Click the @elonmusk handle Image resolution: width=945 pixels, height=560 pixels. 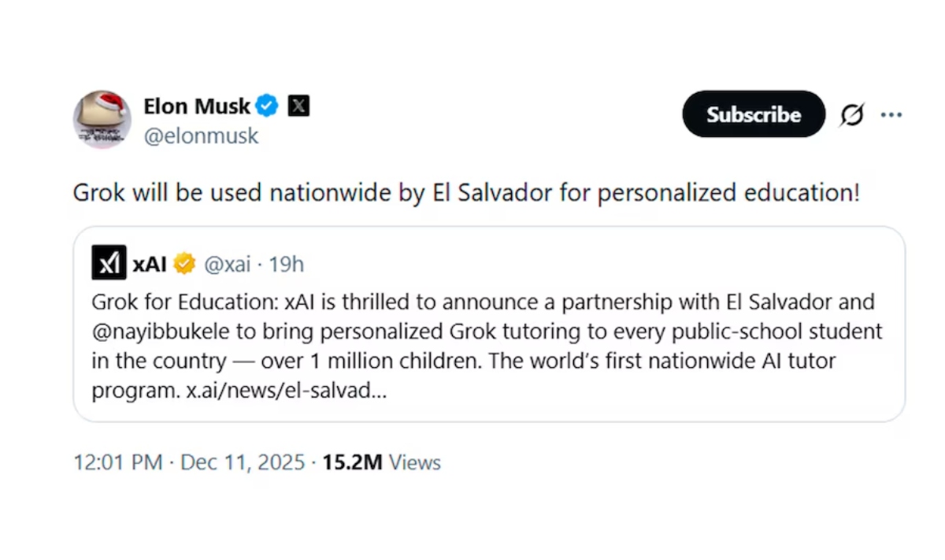point(201,135)
